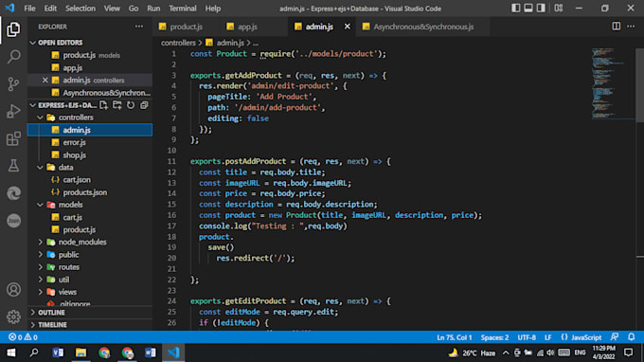Viewport: 644px width, 362px height.
Task: Open the Terminal menu
Action: coord(183,9)
